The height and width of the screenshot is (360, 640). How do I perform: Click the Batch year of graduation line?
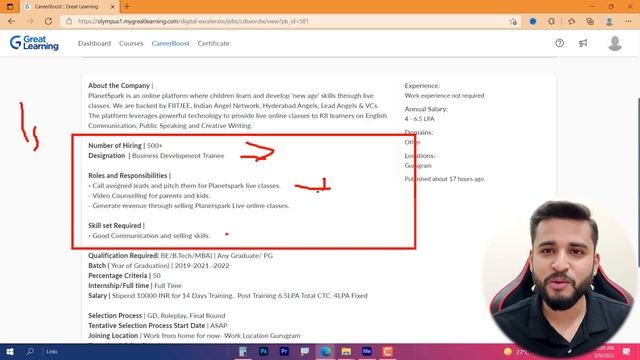(x=159, y=265)
